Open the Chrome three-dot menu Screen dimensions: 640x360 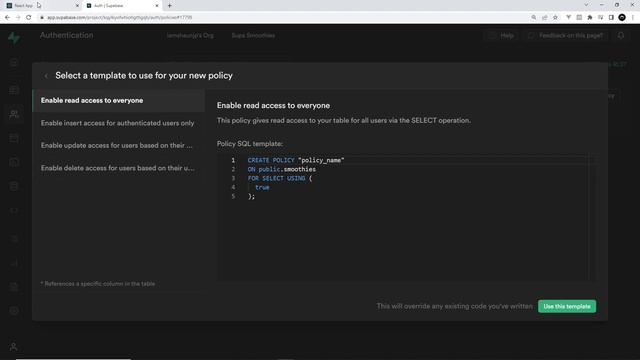633,18
